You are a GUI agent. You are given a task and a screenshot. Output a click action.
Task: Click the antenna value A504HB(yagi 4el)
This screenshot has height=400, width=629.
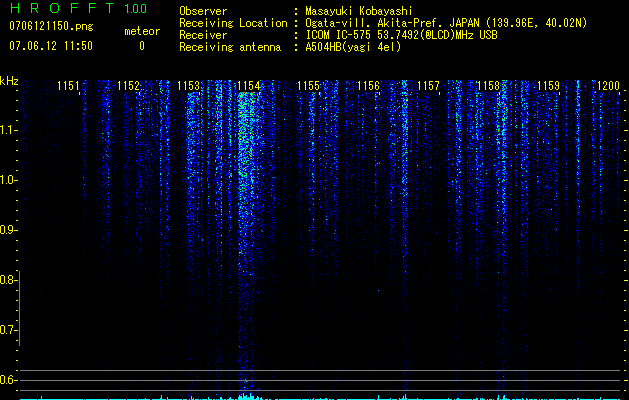coord(353,47)
